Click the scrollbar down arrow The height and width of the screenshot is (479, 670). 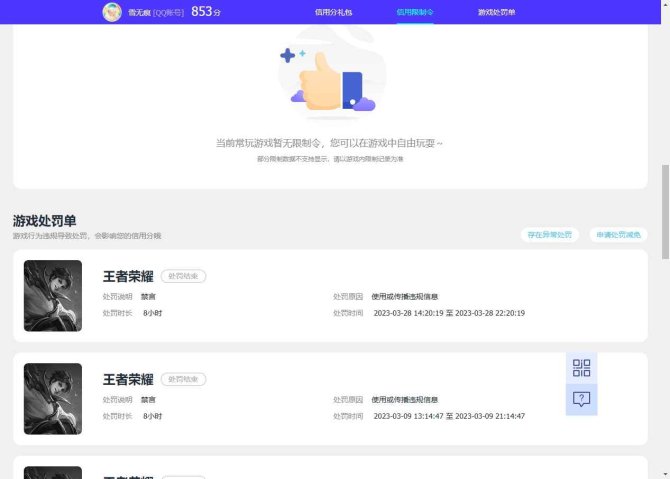click(x=665, y=474)
